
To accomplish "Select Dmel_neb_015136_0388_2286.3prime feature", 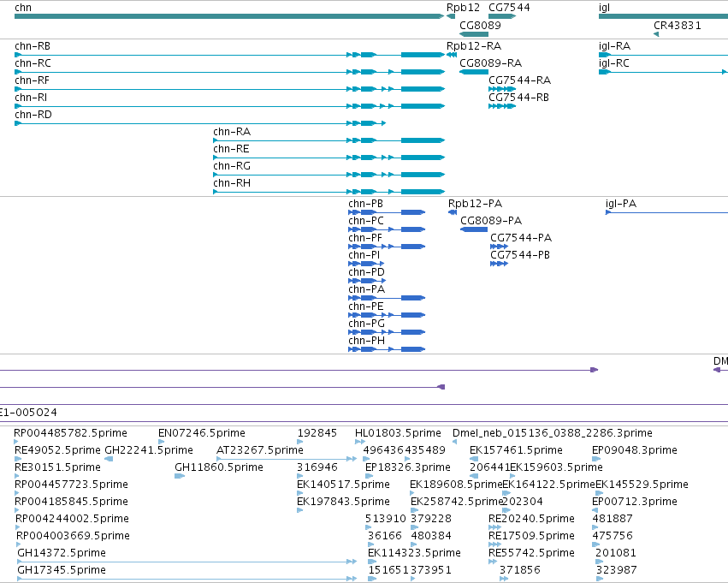I will pos(454,442).
